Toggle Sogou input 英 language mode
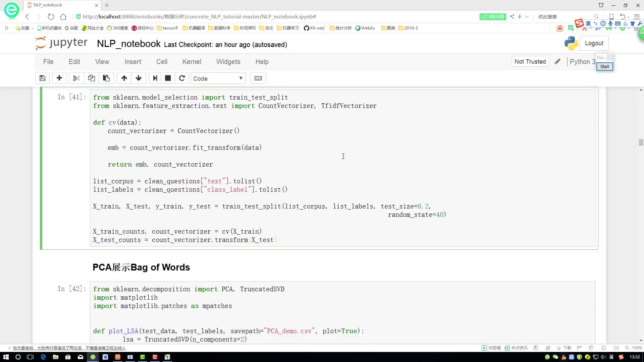This screenshot has width=644, height=362. click(x=588, y=23)
